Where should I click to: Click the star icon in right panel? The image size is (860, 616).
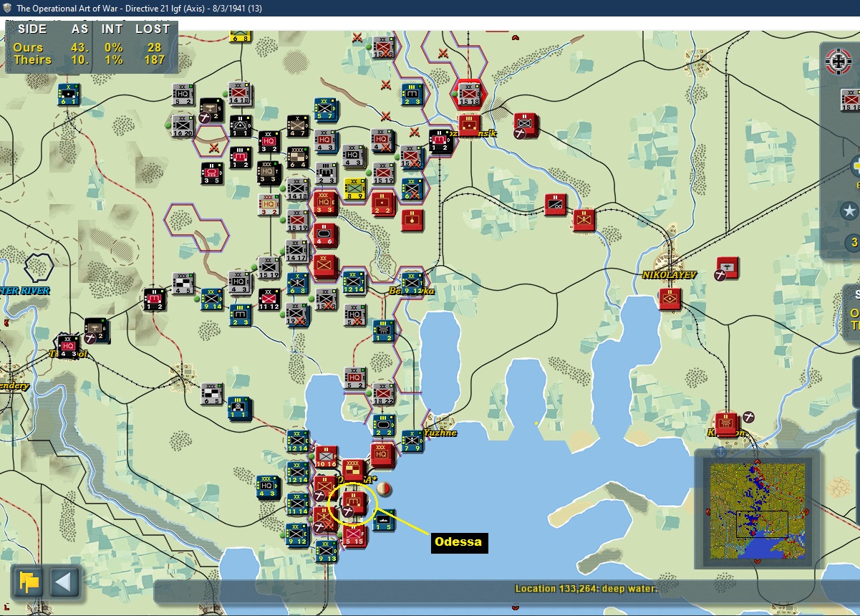[850, 211]
